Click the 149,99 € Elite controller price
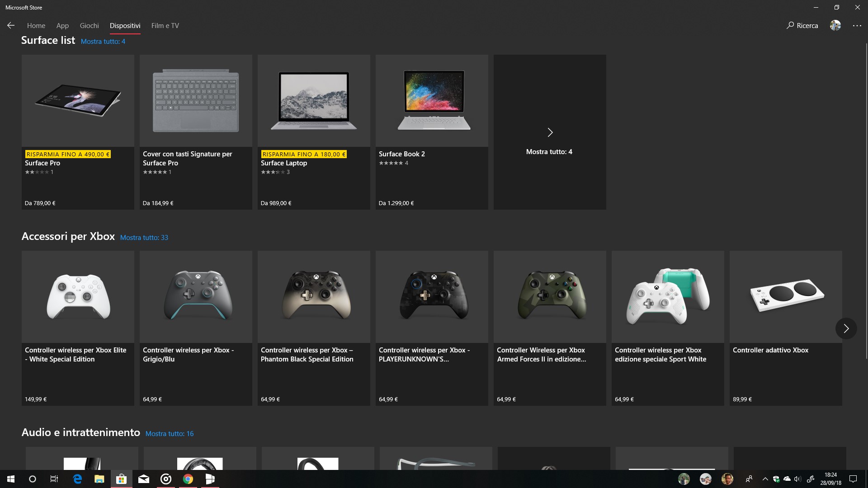868x488 pixels. [x=36, y=399]
